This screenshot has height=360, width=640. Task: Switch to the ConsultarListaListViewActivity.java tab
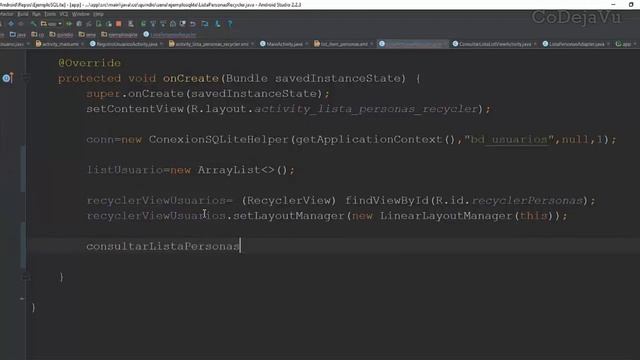tap(495, 44)
